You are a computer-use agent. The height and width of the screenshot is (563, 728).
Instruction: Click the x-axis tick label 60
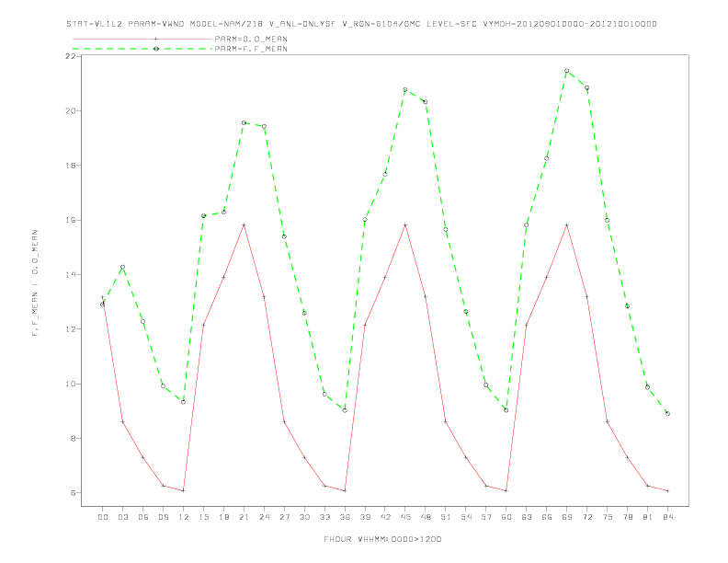pos(506,517)
